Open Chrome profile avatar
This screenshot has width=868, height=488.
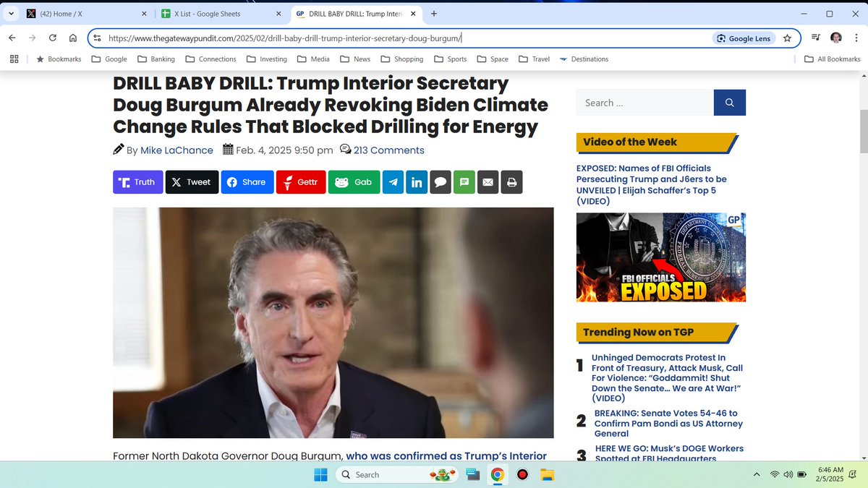(836, 38)
